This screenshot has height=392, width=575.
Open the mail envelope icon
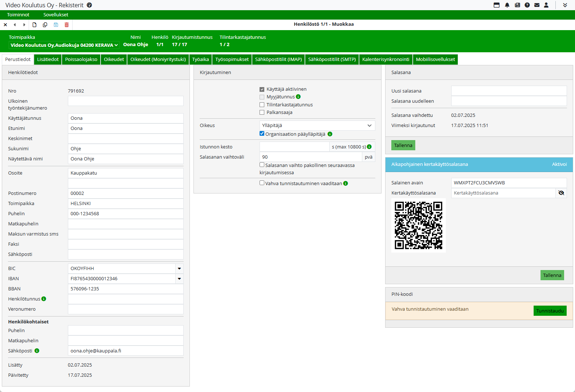pos(537,5)
